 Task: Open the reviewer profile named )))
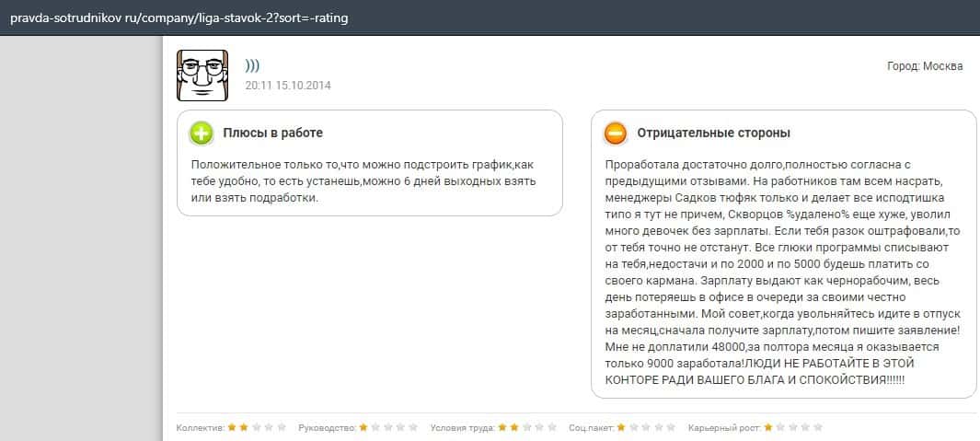point(252,66)
